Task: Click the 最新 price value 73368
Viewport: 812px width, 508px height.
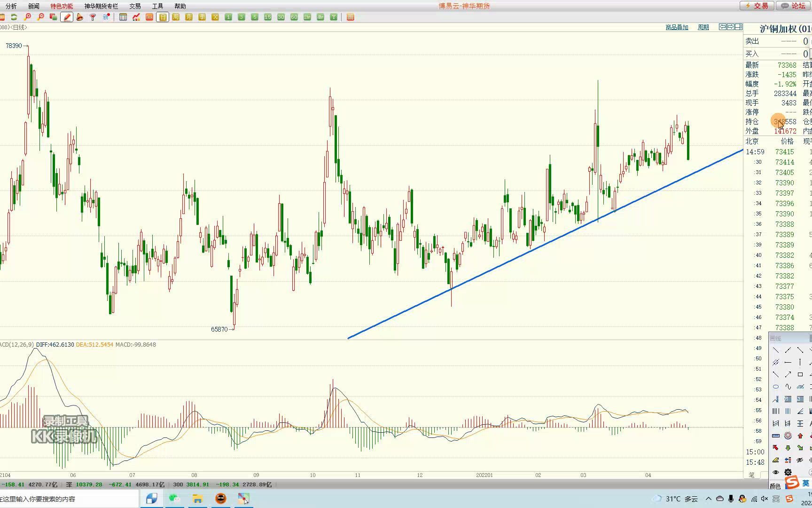Action: (787, 65)
